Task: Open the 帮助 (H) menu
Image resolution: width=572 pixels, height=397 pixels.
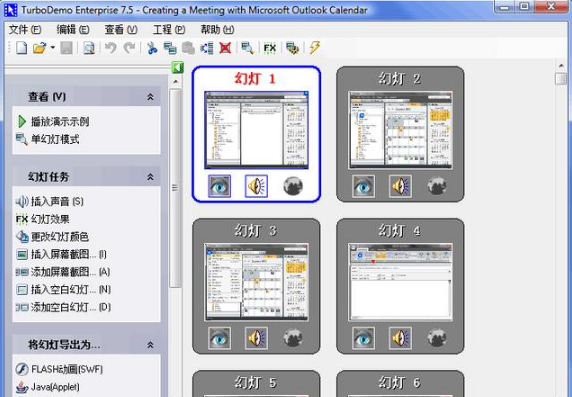Action: click(x=217, y=30)
